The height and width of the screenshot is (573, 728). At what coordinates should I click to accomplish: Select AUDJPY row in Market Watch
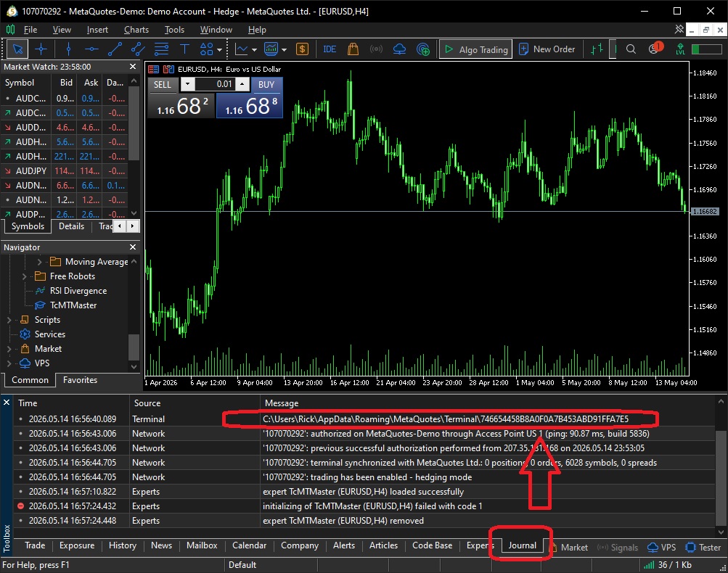tap(65, 170)
